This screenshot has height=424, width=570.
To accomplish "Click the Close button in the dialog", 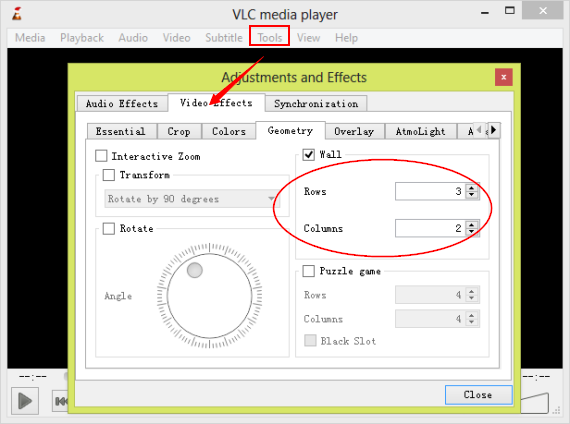I will (x=478, y=395).
